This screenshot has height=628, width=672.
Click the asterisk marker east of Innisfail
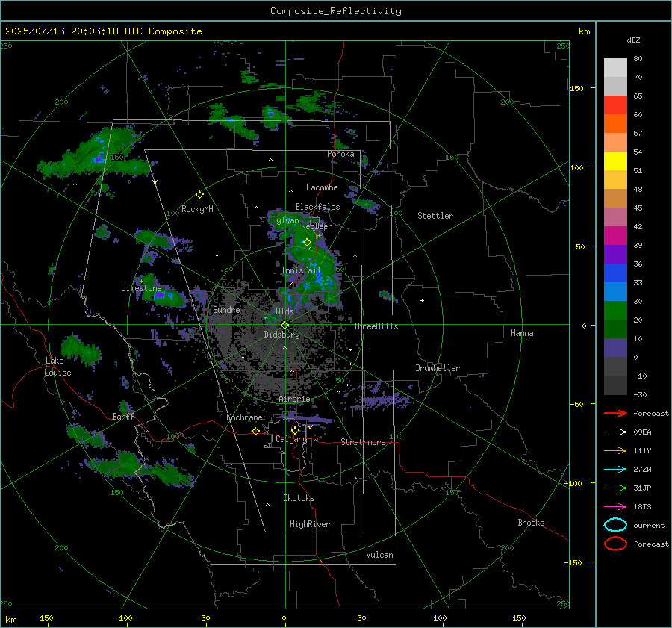tap(355, 256)
